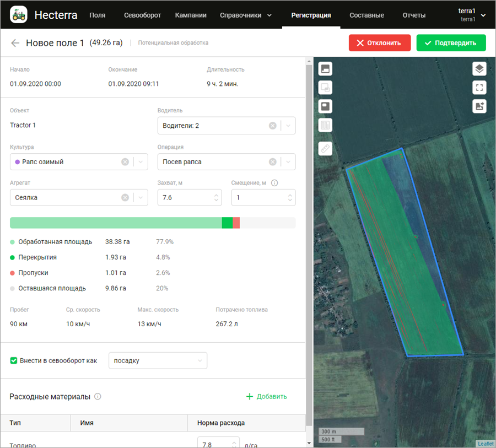Clear the Рапс озимый culture selection
The image size is (496, 448).
[x=125, y=162]
